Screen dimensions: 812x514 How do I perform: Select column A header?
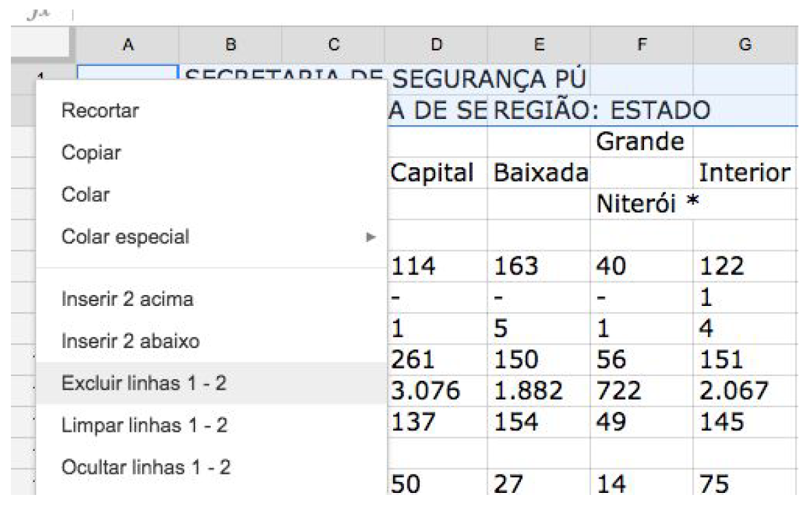(x=127, y=45)
